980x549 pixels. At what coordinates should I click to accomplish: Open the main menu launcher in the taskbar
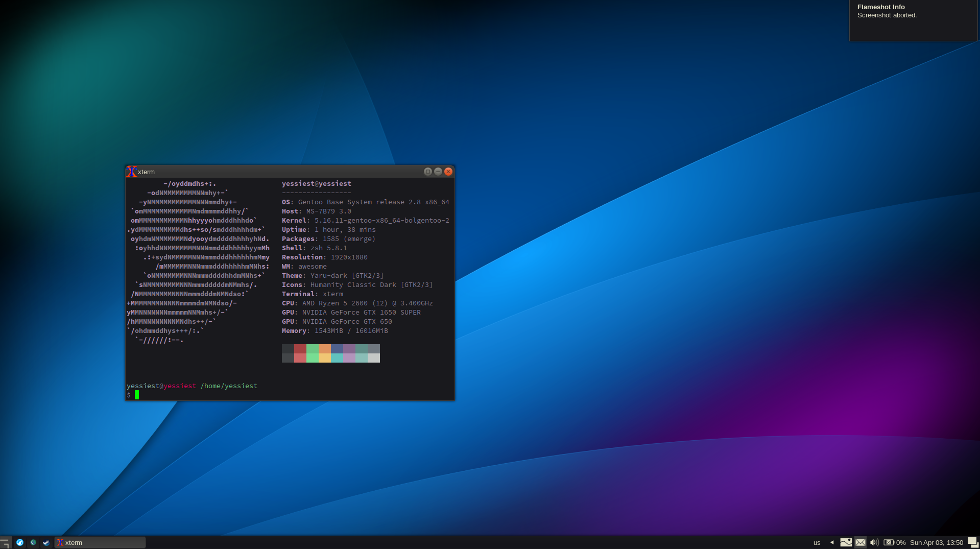pyautogui.click(x=5, y=542)
